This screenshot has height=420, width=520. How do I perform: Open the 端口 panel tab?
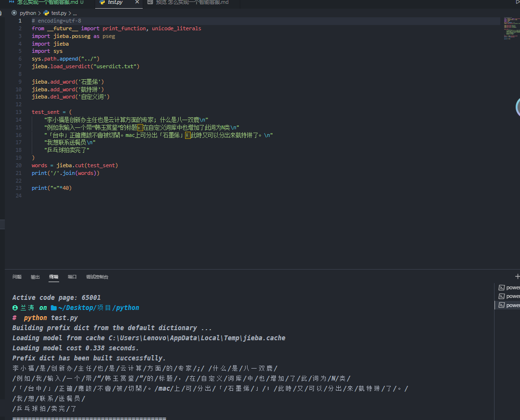click(x=72, y=277)
